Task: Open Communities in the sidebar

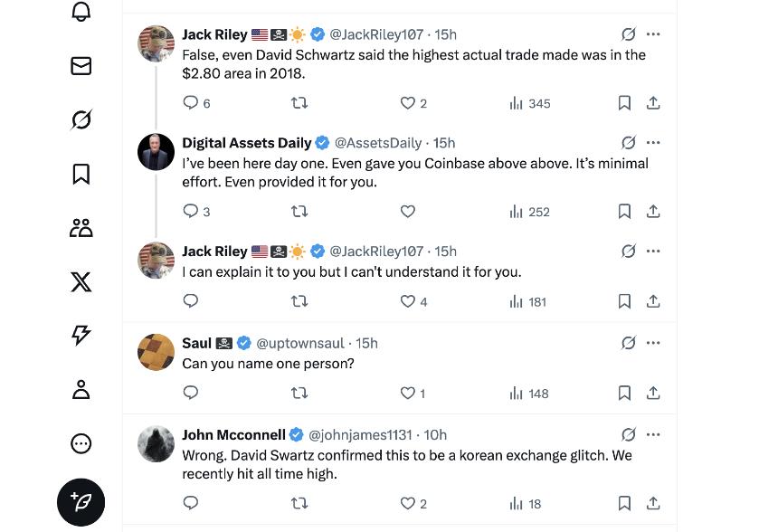Action: point(81,227)
